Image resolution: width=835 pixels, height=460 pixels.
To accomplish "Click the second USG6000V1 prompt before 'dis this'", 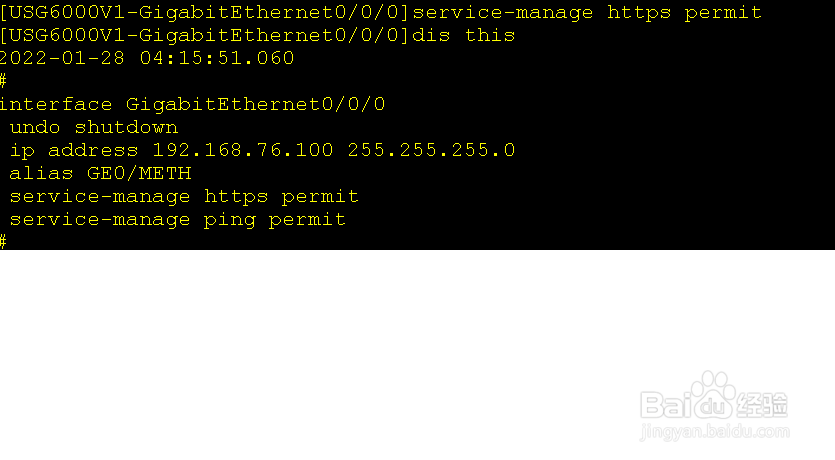I will coord(204,35).
